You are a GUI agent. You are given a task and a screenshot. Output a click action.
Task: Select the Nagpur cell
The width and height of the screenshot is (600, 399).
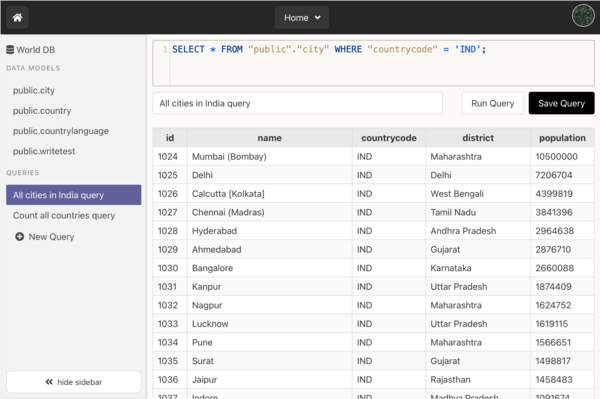[269, 305]
